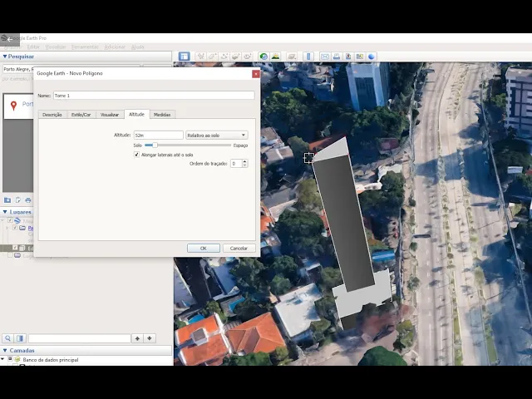The width and height of the screenshot is (532, 399).
Task: Click the Add Path toolbar icon
Action: pos(224,57)
